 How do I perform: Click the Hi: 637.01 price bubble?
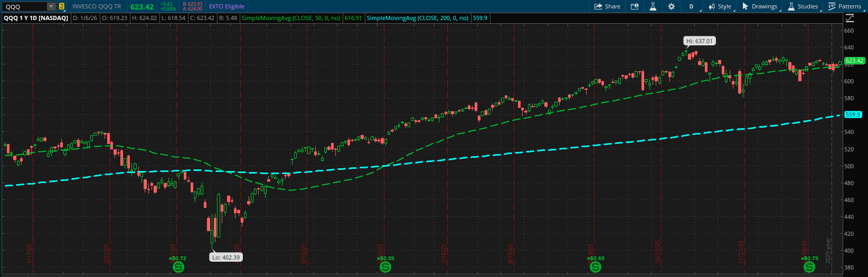pyautogui.click(x=699, y=41)
